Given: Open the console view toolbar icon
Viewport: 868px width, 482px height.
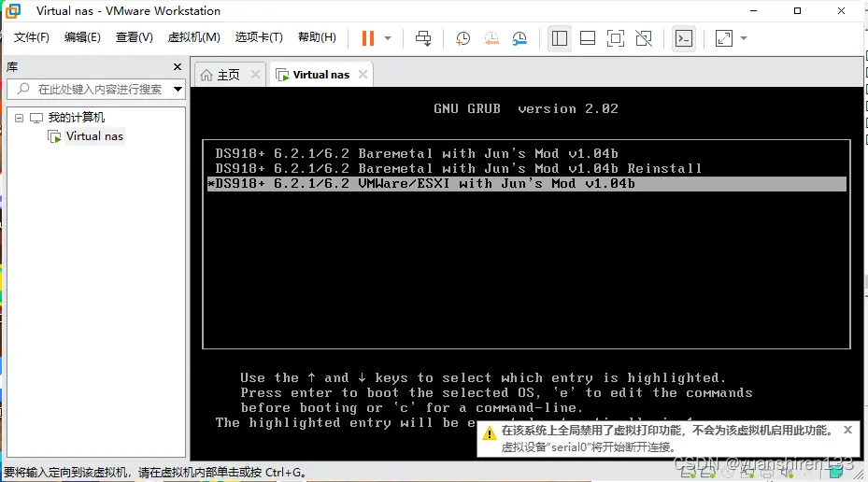Looking at the screenshot, I should [684, 38].
